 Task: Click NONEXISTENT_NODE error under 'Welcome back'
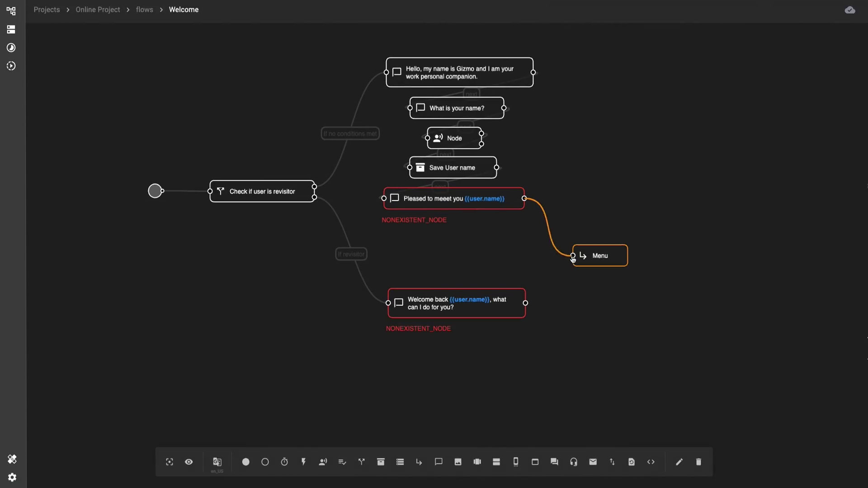pyautogui.click(x=418, y=328)
